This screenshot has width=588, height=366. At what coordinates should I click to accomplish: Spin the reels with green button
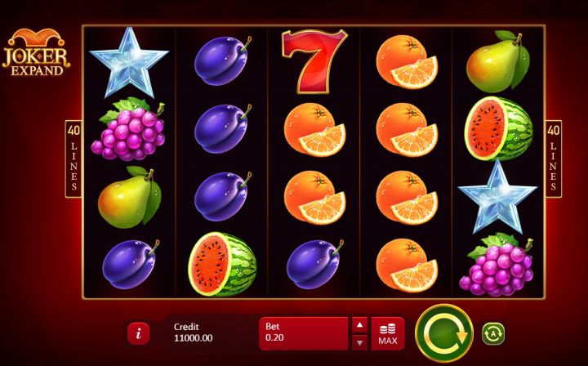coord(444,333)
